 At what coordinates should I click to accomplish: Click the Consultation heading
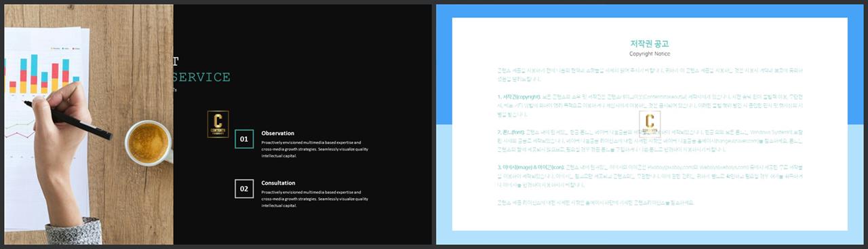click(x=278, y=183)
